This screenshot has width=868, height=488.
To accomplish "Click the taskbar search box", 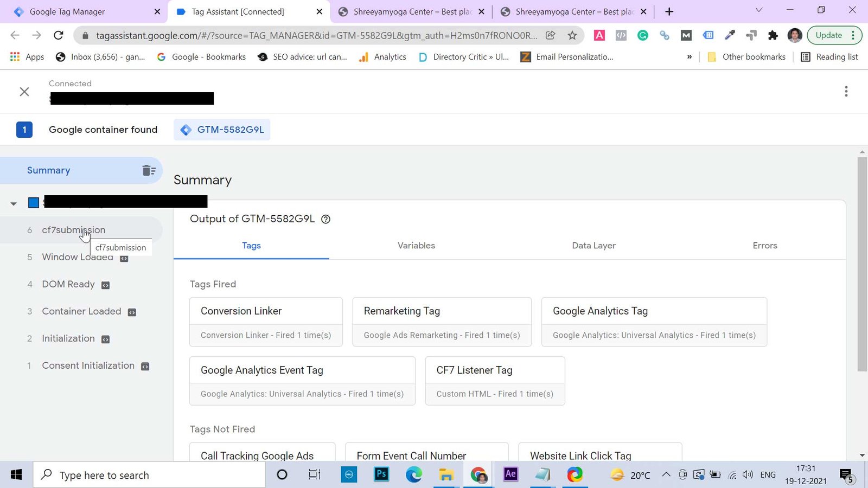I will pyautogui.click(x=149, y=475).
